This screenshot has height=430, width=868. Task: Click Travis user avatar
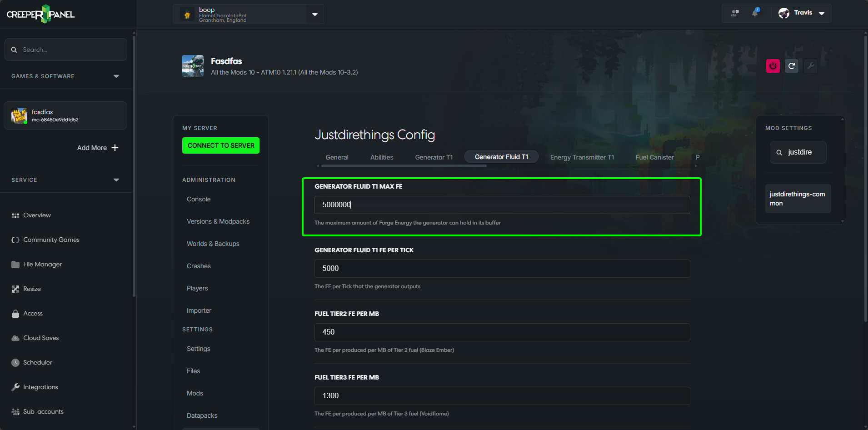click(784, 13)
